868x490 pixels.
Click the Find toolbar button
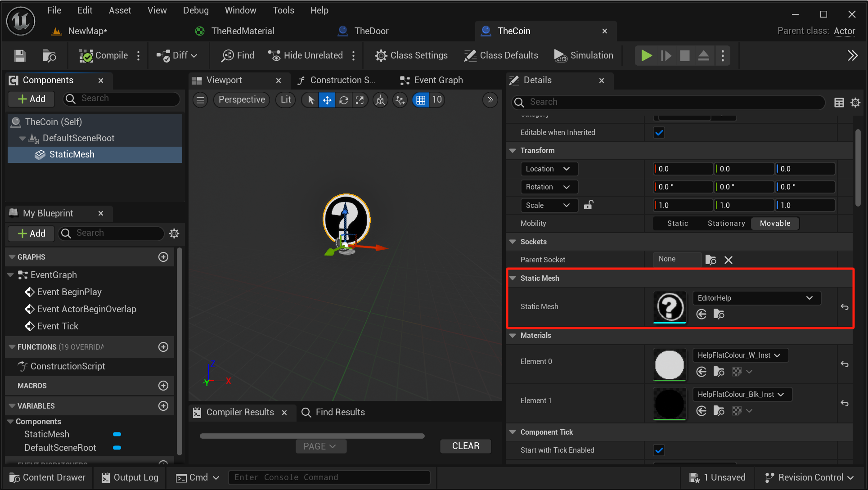pos(238,56)
